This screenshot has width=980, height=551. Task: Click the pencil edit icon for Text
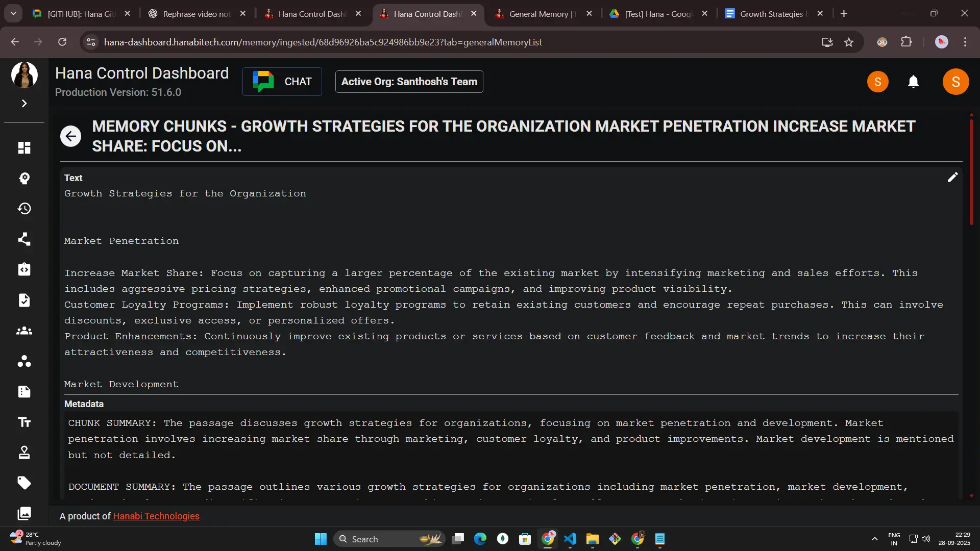tap(952, 178)
